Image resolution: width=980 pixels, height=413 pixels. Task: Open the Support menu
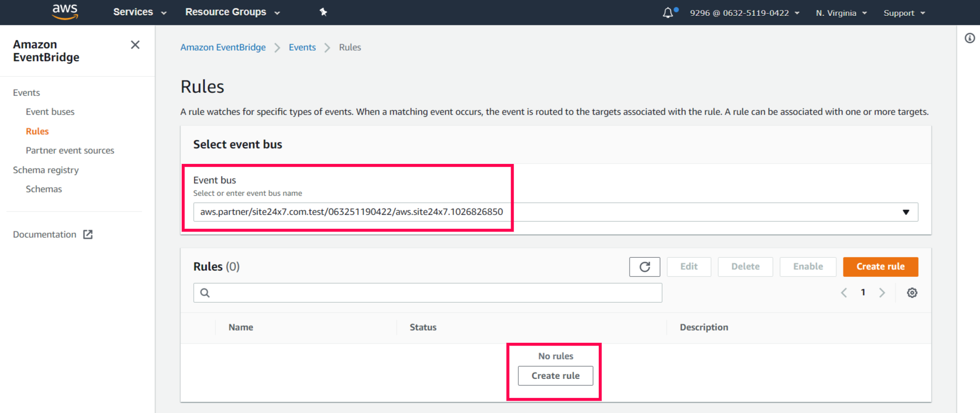(904, 13)
